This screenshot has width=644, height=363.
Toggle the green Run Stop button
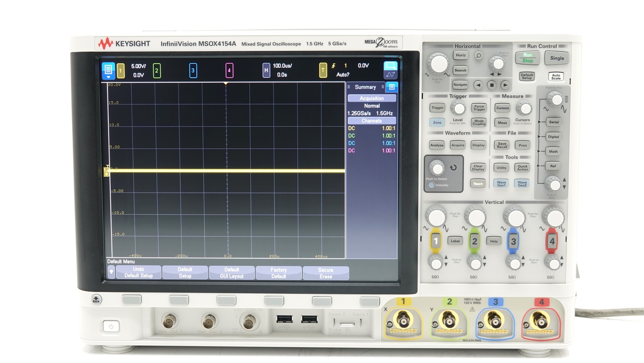(528, 58)
